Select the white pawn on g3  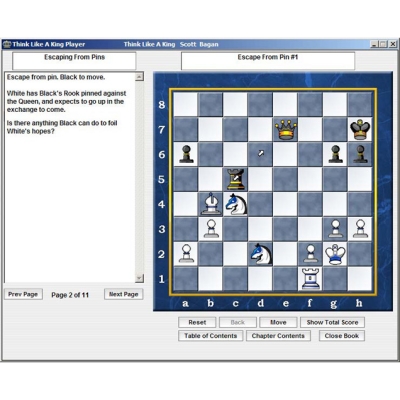point(335,229)
